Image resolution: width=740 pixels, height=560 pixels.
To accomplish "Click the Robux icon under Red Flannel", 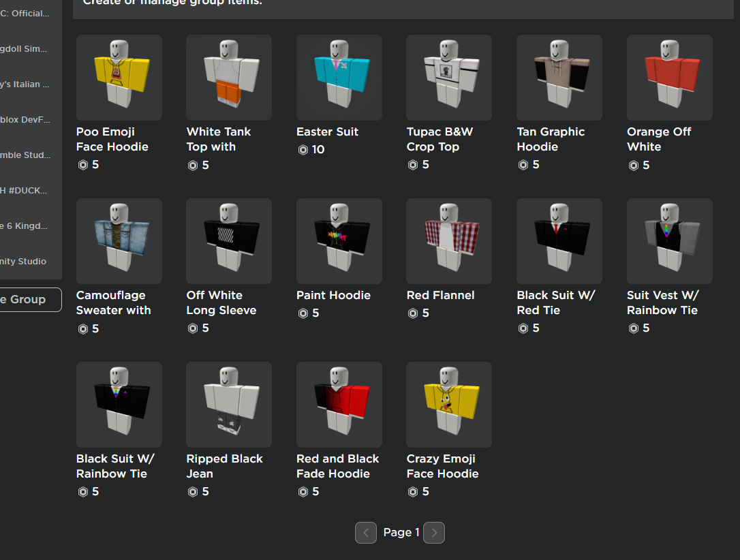I will pyautogui.click(x=413, y=313).
